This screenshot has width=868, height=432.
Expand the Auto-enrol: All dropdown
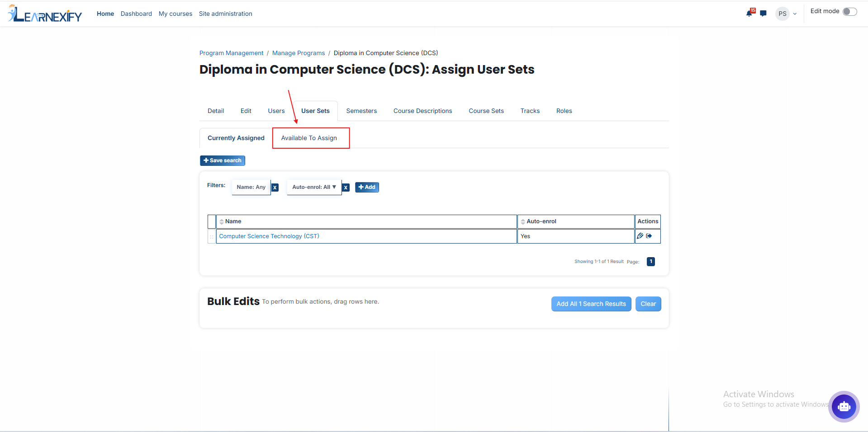[x=314, y=187]
